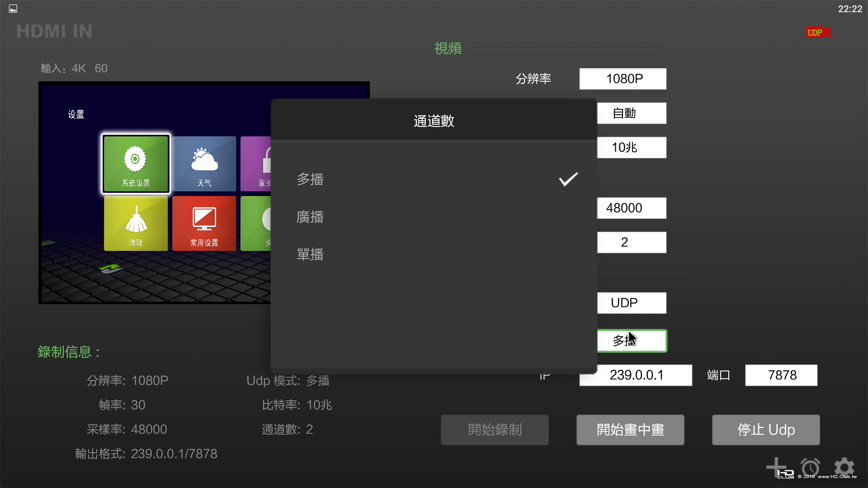Click the 開始畫中畫 picture-in-picture button
The image size is (868, 488).
[x=630, y=430]
